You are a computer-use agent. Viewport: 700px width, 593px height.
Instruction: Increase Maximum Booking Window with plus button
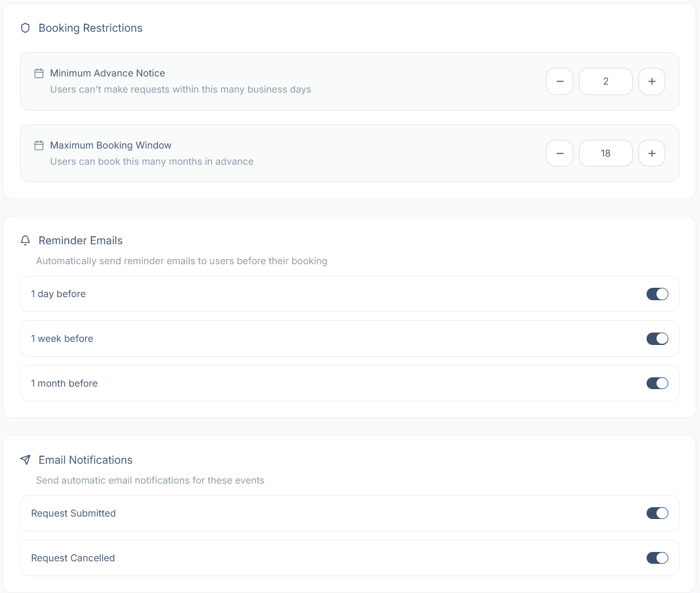[x=652, y=154]
